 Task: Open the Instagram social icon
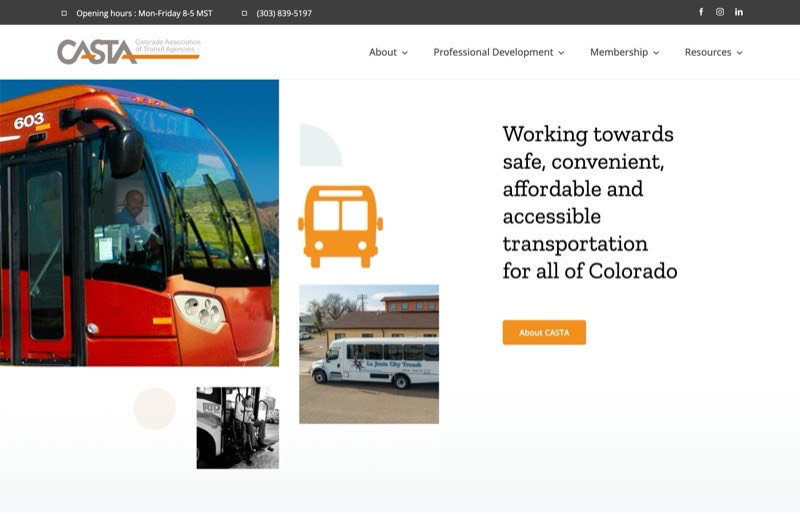[x=720, y=12]
